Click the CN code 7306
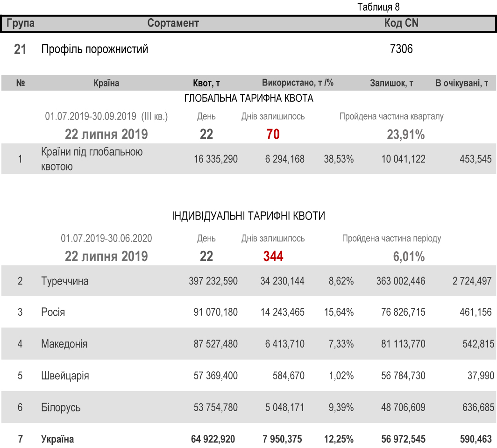 pos(401,49)
